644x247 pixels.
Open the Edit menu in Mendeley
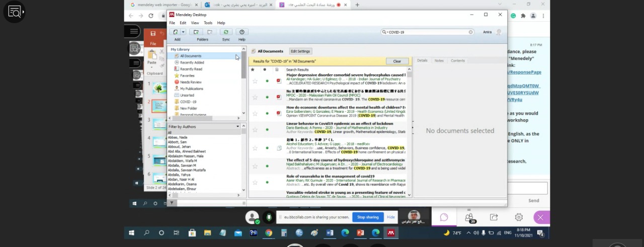click(183, 23)
